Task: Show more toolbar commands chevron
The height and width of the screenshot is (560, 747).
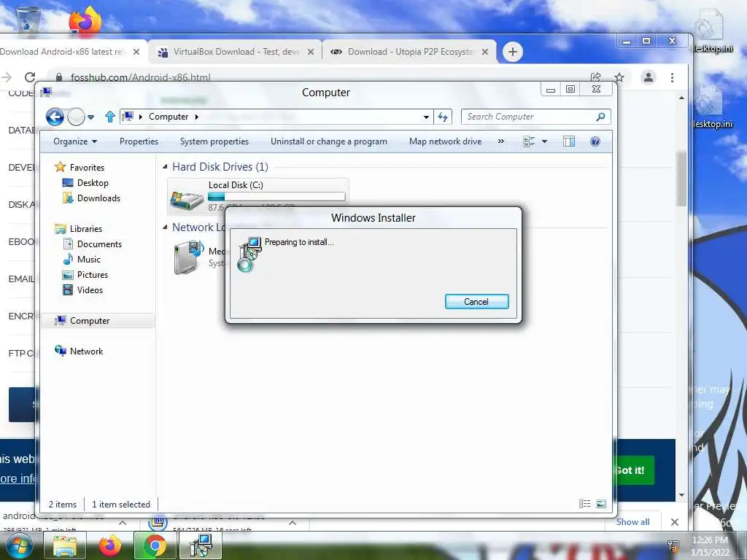Action: click(x=500, y=141)
